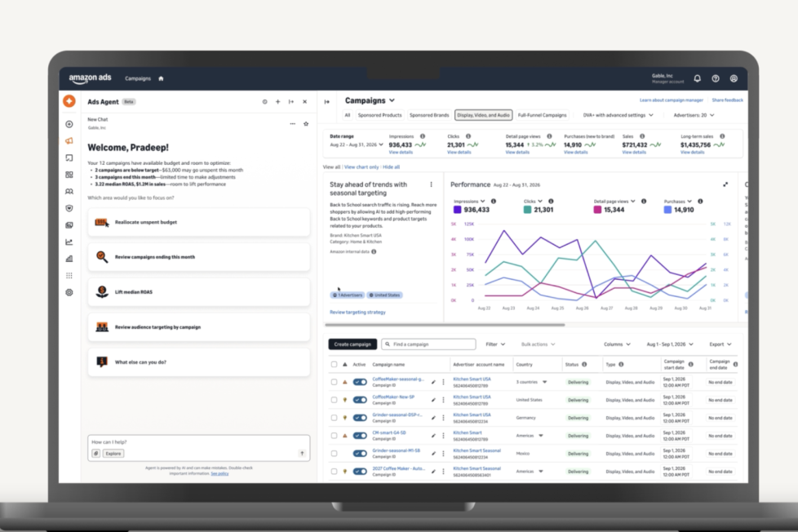The height and width of the screenshot is (532, 798).
Task: Open the line chart trends icon in sidebar
Action: (x=69, y=242)
